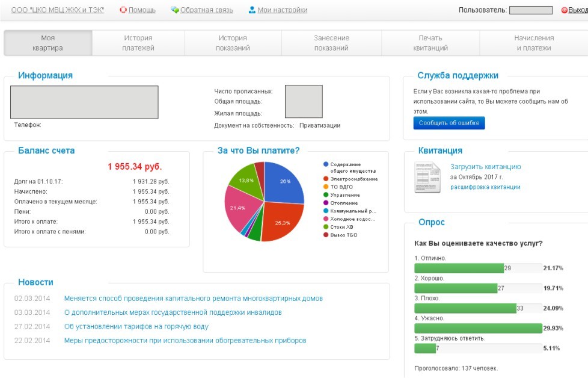Image resolution: width=588 pixels, height=378 pixels.
Task: Open the История платежей tab
Action: 138,43
